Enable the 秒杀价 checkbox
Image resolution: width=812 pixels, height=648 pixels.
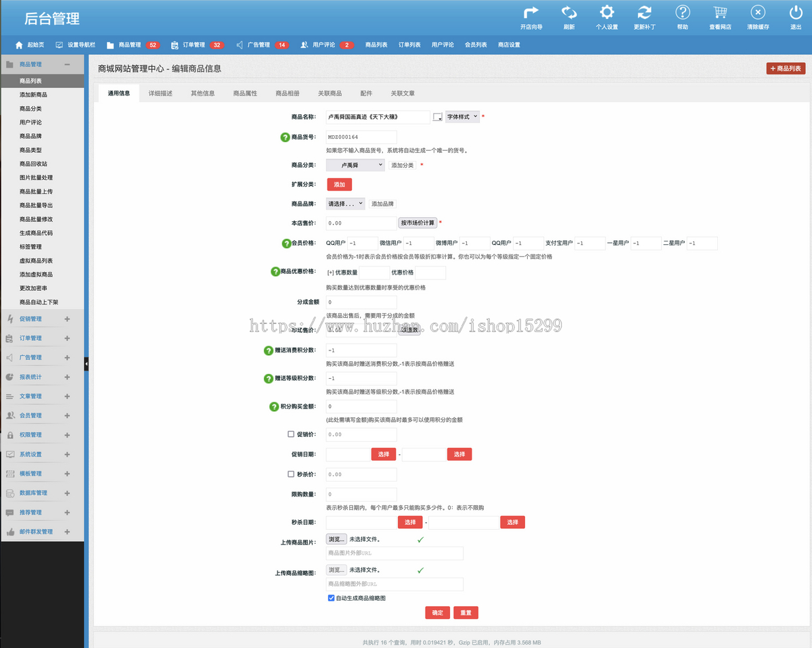point(291,474)
